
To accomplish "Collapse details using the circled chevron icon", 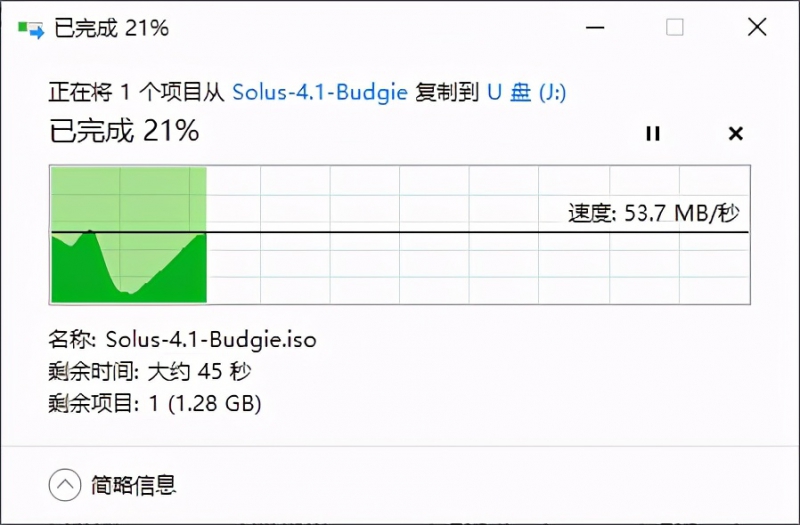I will coord(65,485).
